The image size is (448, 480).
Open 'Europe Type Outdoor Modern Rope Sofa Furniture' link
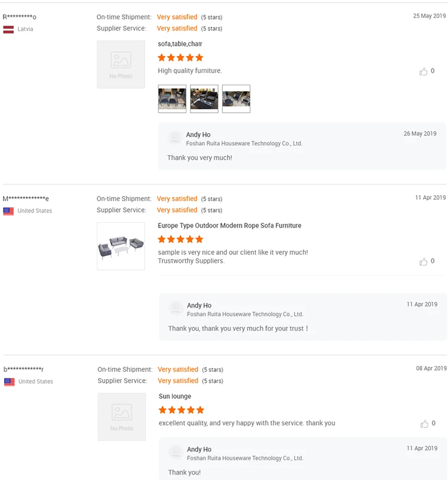229,226
